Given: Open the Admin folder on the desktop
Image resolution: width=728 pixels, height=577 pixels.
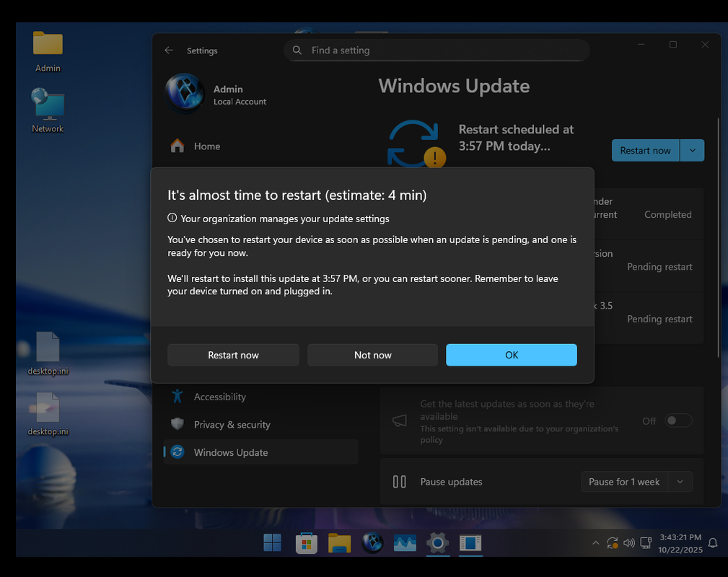Looking at the screenshot, I should tap(48, 51).
